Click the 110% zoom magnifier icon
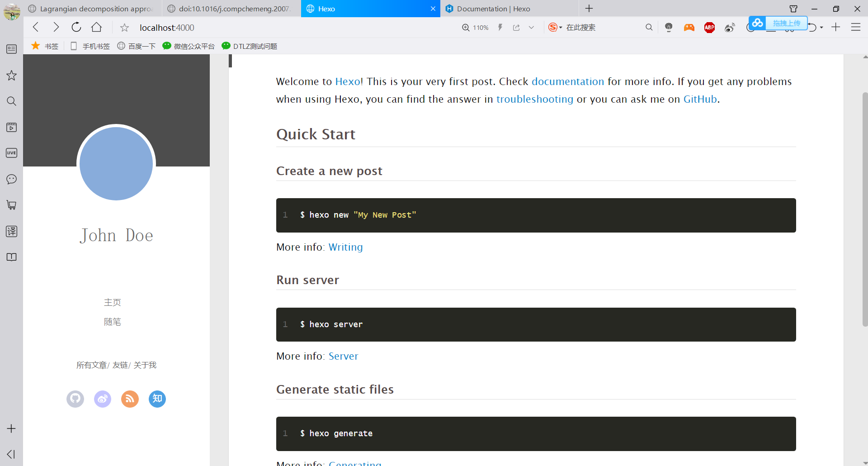The image size is (868, 466). click(x=466, y=28)
